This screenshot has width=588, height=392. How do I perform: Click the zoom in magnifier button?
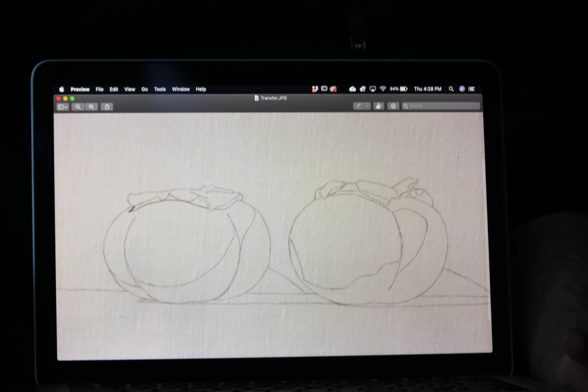point(91,107)
